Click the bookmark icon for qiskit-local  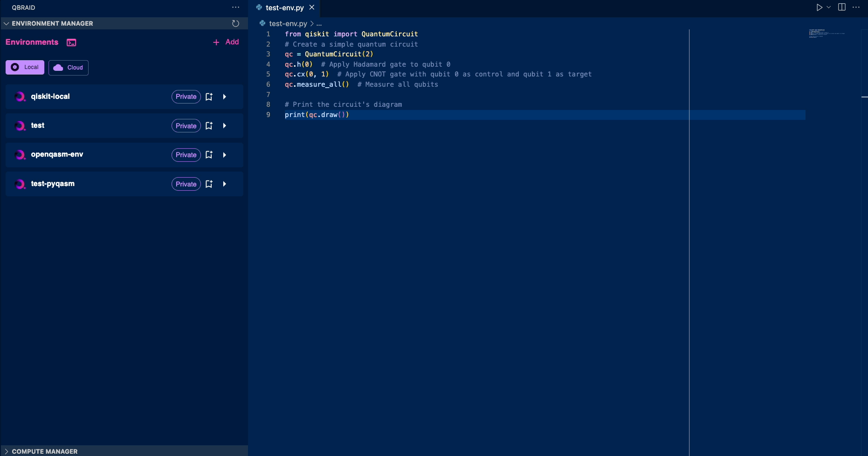pos(209,97)
